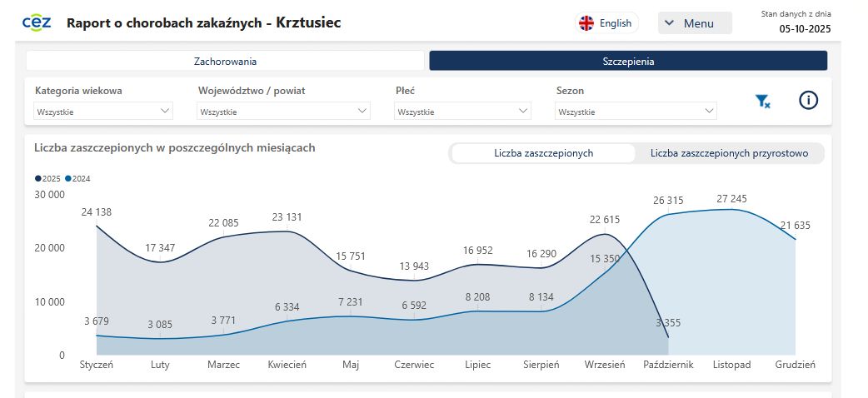The height and width of the screenshot is (398, 868).
Task: Click the Czerwiec axis label
Action: [414, 365]
